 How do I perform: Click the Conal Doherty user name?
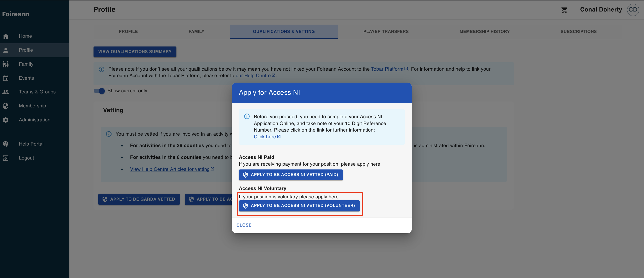(x=601, y=10)
